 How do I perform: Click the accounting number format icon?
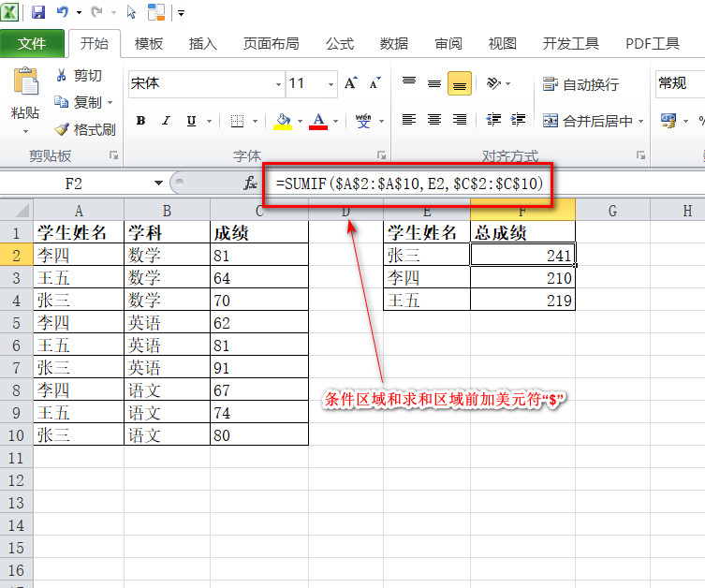click(x=668, y=121)
